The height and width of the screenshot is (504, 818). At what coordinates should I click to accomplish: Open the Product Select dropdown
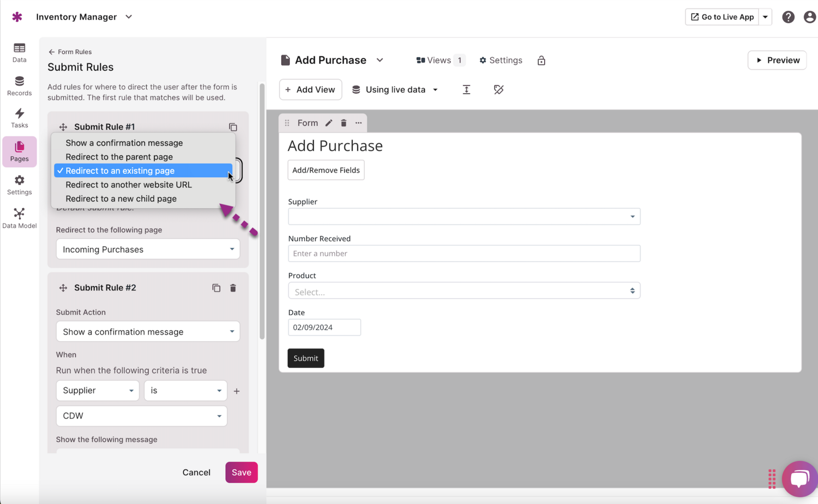(464, 291)
